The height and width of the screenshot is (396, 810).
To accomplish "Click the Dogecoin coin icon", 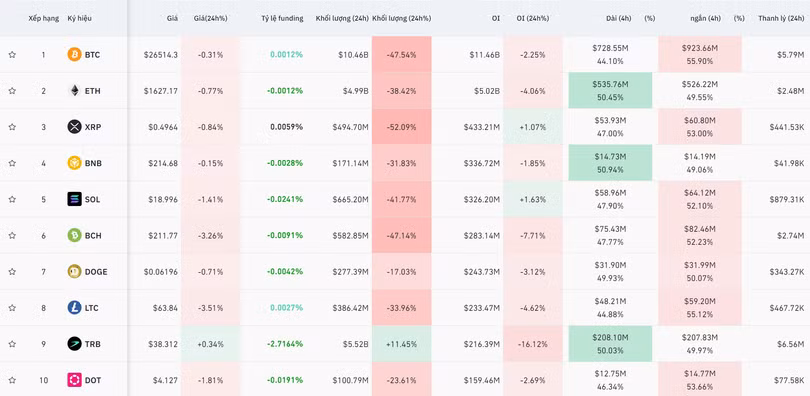I will (74, 271).
